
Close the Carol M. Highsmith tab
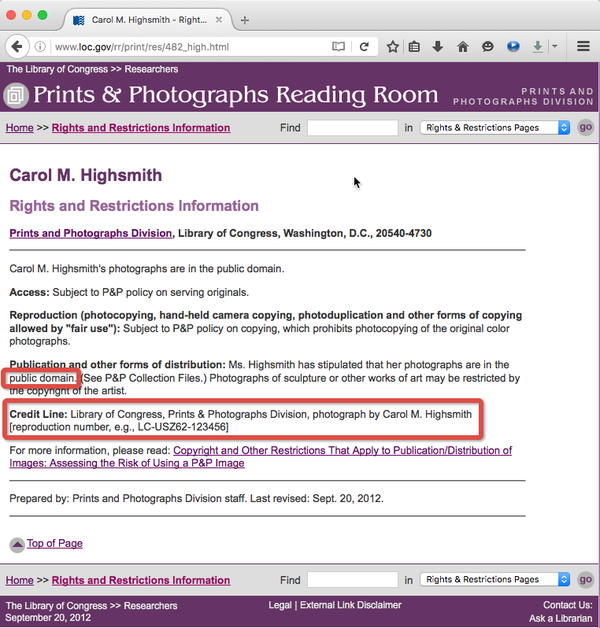(x=219, y=20)
